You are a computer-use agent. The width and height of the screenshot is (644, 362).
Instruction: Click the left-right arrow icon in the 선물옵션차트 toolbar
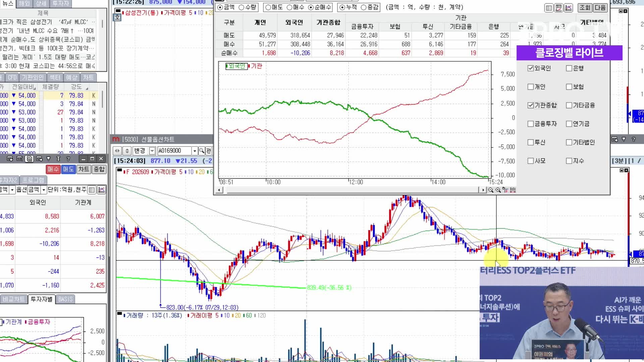[117, 151]
